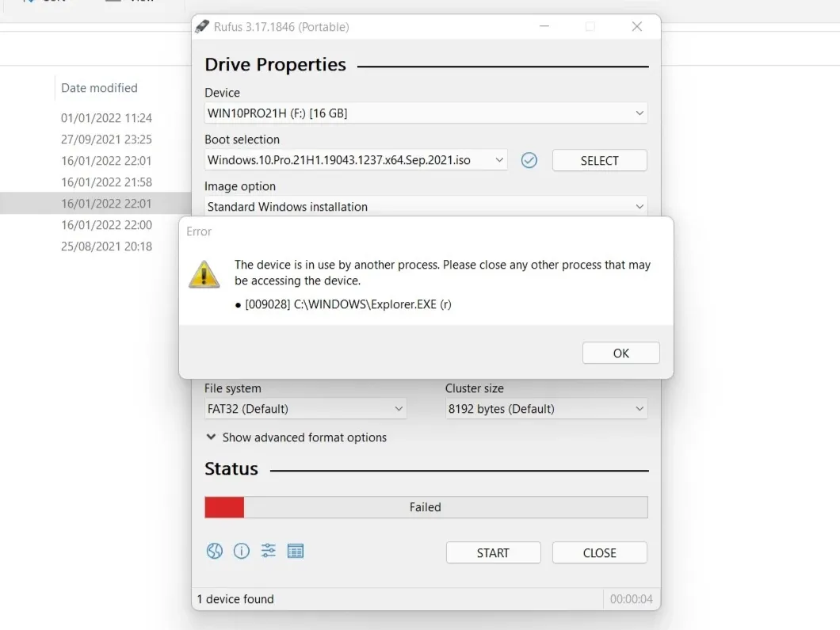Click the Rufus USB title bar icon
Viewport: 840px width, 630px height.
pos(202,27)
